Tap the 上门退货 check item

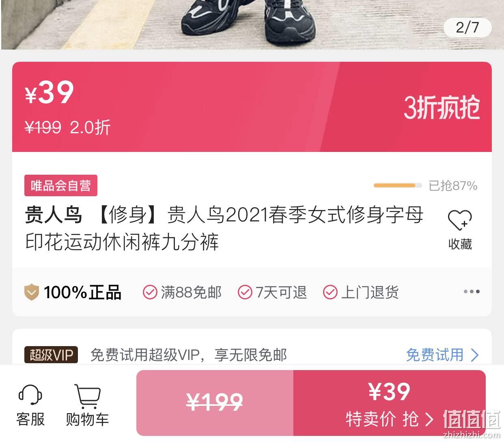click(361, 292)
